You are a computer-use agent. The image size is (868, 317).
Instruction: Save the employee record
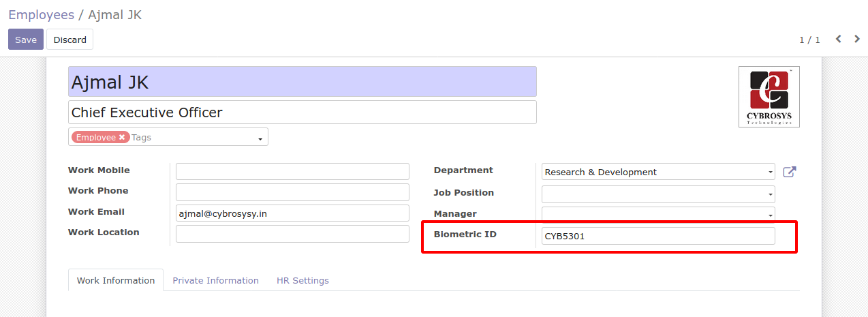coord(26,40)
